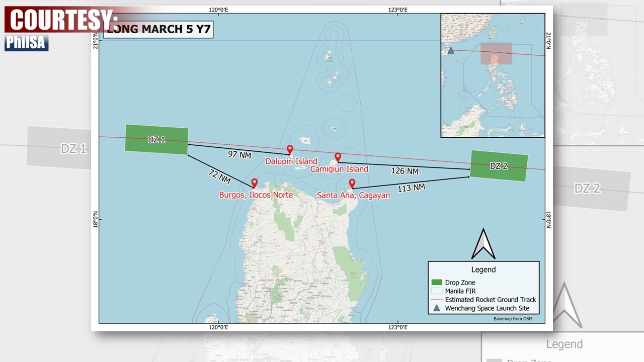Screen dimensions: 644x362
Task: Click the blue launch site triangle in inset map
Action: pyautogui.click(x=451, y=50)
